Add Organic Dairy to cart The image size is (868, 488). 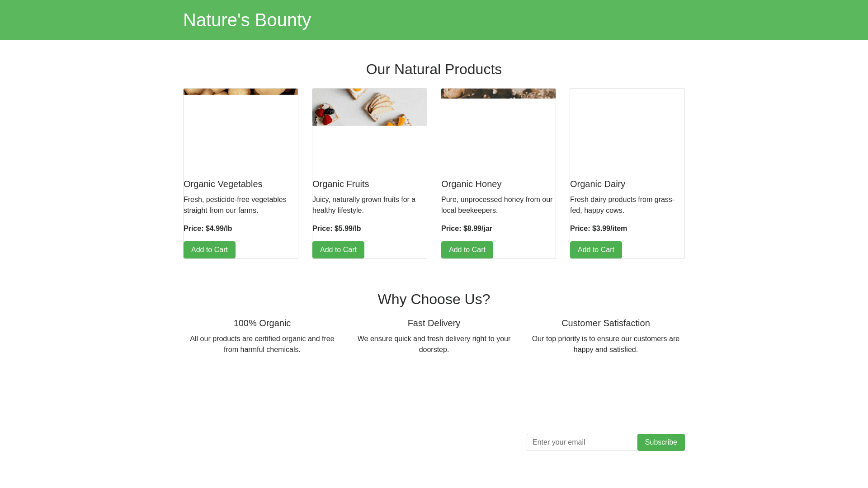[596, 250]
